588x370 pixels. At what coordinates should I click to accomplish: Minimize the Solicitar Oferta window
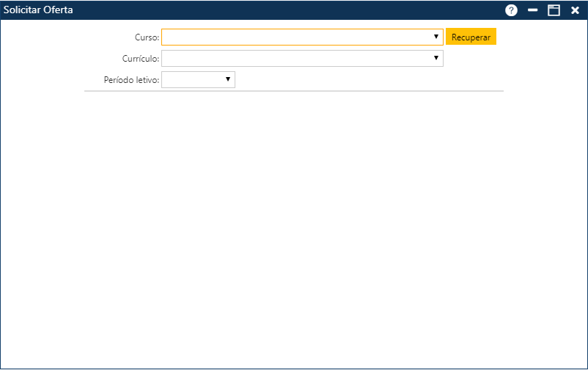(x=533, y=10)
